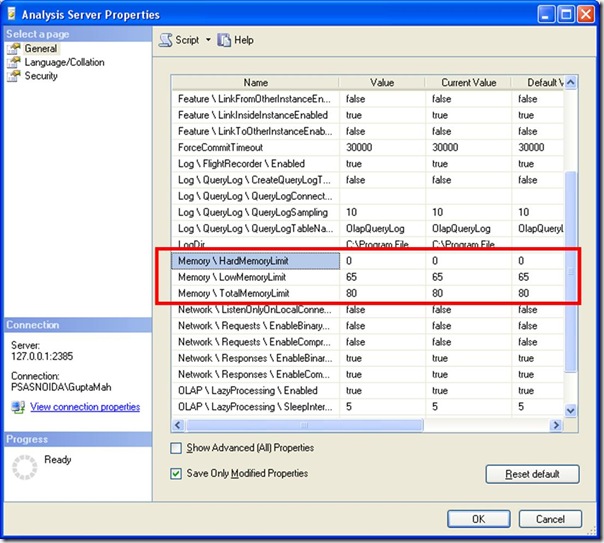Select the General page icon
The image size is (604, 543).
pyautogui.click(x=13, y=48)
